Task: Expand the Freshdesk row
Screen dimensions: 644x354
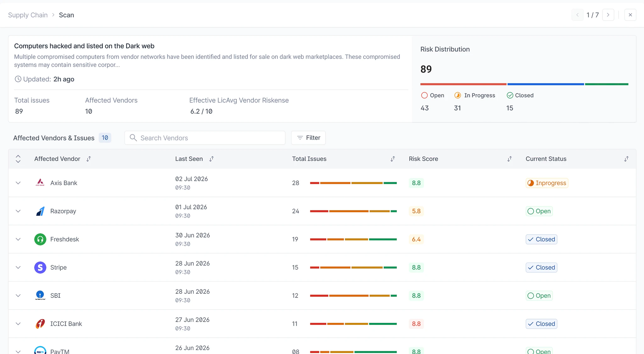Action: [x=18, y=239]
